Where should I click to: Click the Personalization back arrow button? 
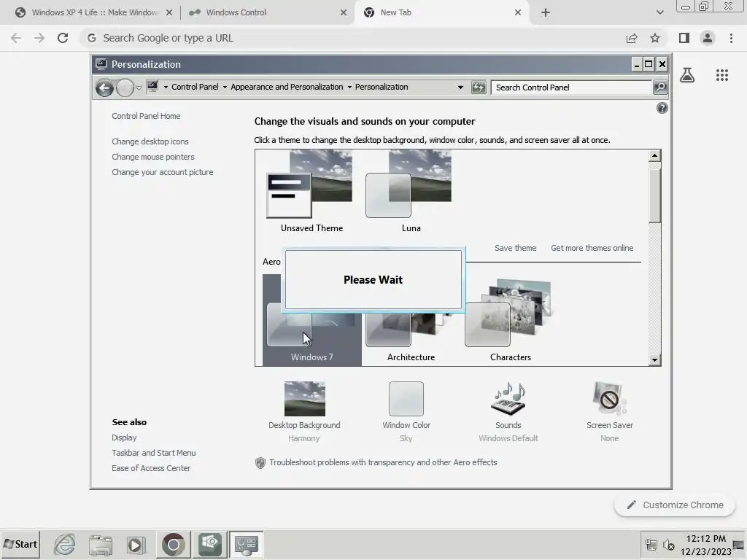tap(104, 87)
